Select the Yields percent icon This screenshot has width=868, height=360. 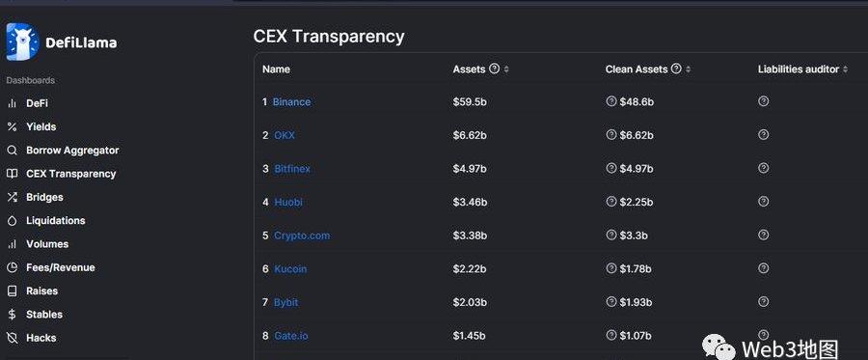pyautogui.click(x=13, y=126)
